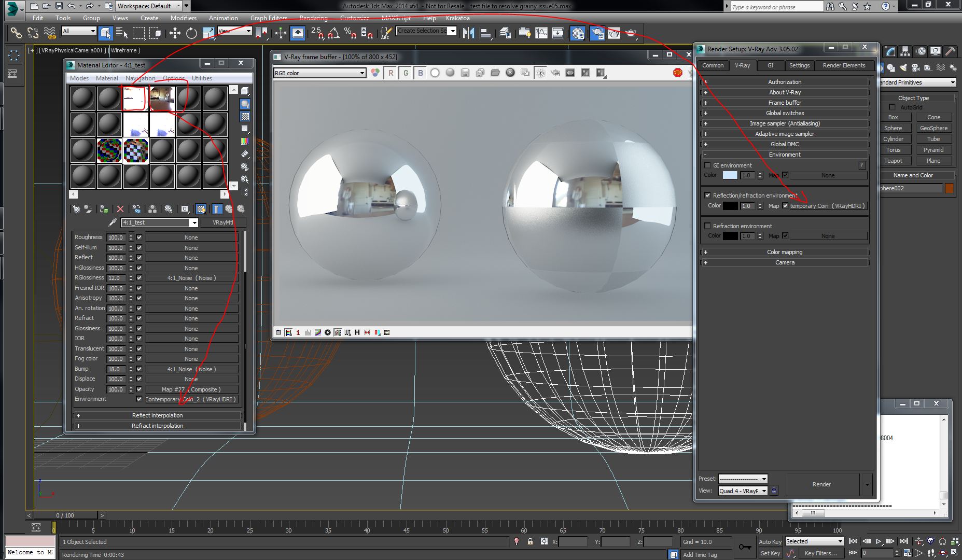This screenshot has width=962, height=560.
Task: Open the Modifiers menu
Action: [x=184, y=18]
